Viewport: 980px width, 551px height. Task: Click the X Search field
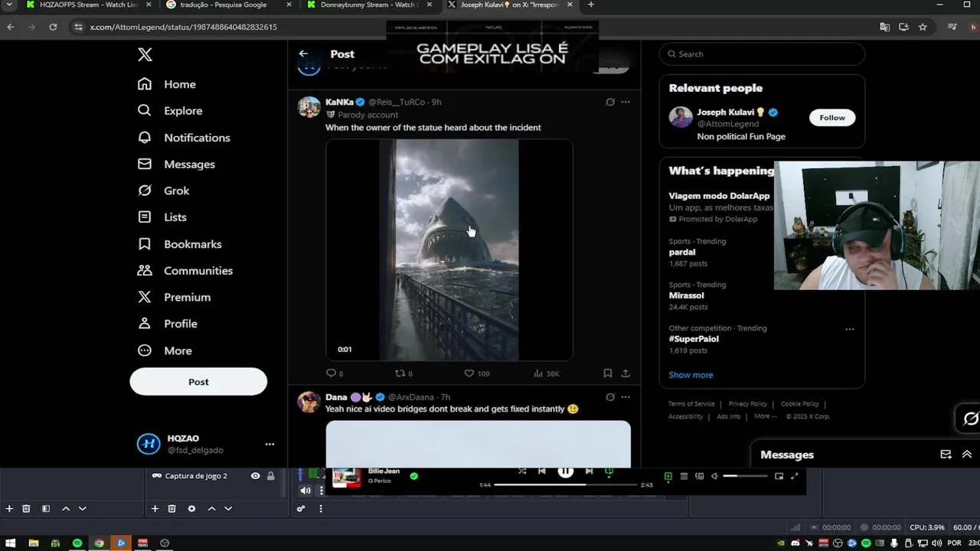tap(763, 54)
